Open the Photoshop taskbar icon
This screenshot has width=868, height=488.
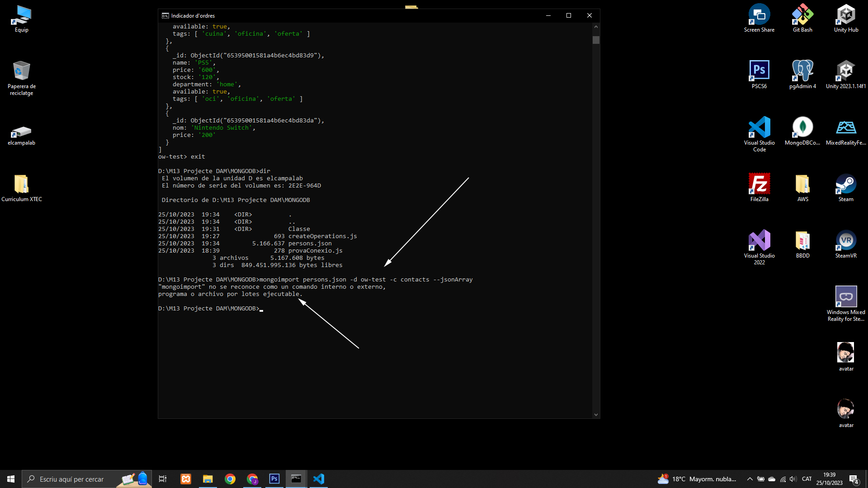point(274,479)
